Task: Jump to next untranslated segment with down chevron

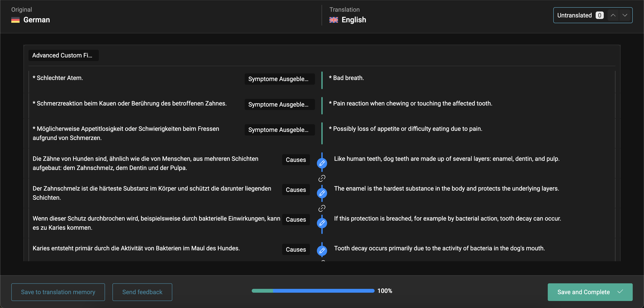Action: point(625,15)
